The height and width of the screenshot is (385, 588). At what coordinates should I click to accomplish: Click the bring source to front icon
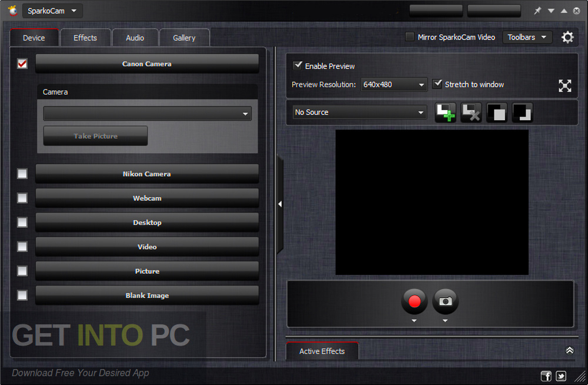(x=496, y=112)
